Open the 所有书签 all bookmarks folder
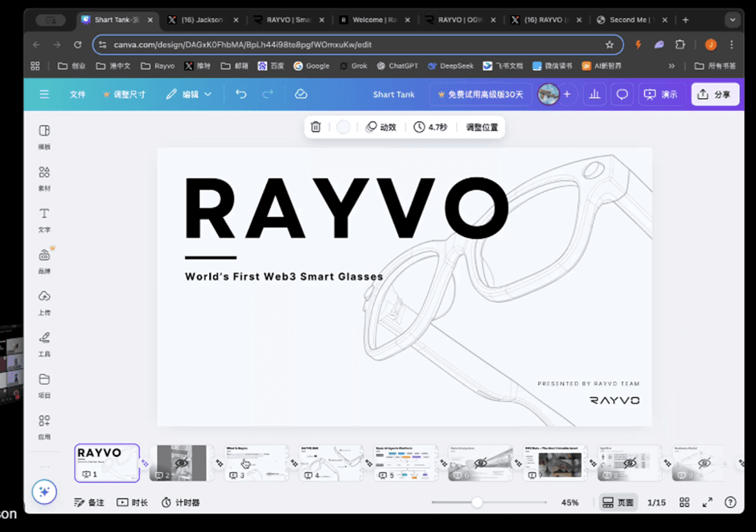Image resolution: width=756 pixels, height=532 pixels. tap(715, 66)
